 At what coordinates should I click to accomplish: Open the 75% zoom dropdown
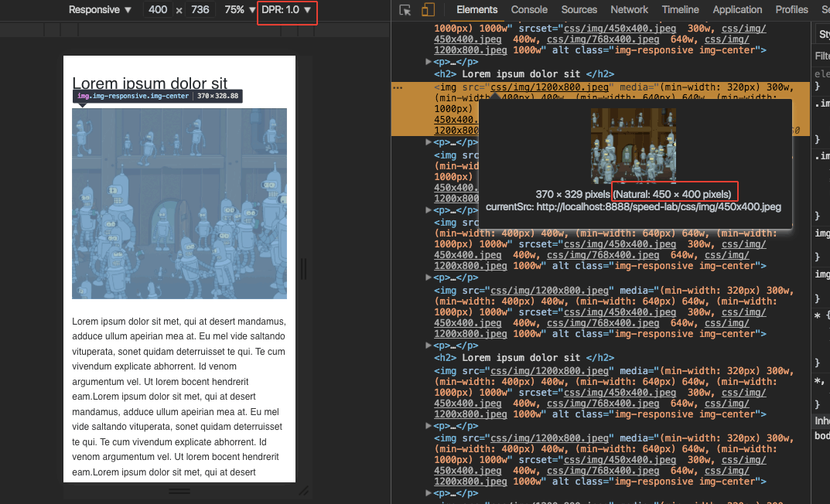240,10
